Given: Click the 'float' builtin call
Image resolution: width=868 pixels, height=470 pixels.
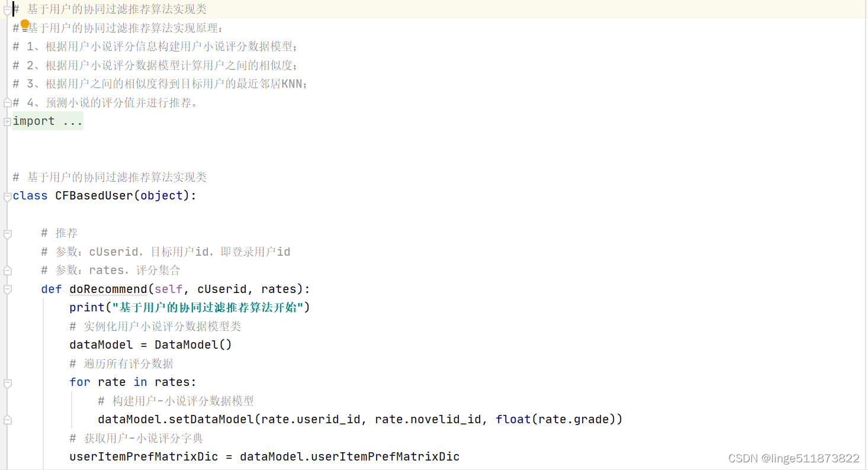Looking at the screenshot, I should pyautogui.click(x=513, y=419).
